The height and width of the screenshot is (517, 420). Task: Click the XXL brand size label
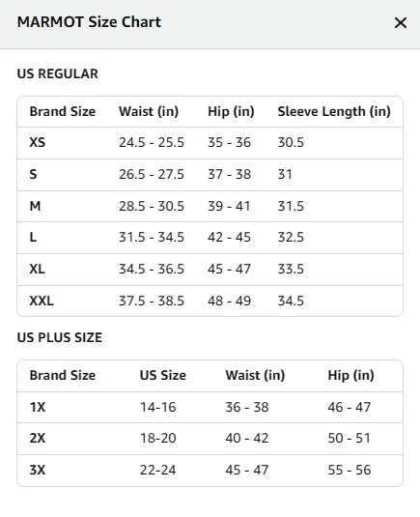[x=42, y=301]
